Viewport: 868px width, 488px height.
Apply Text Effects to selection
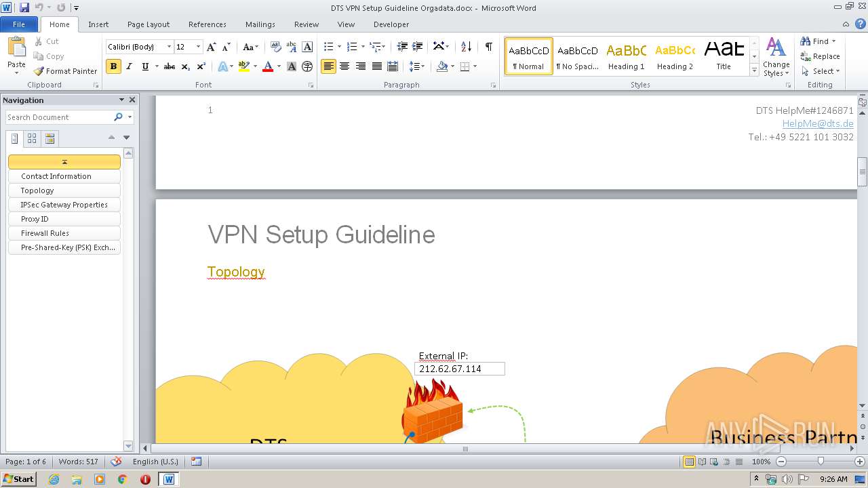[x=222, y=66]
